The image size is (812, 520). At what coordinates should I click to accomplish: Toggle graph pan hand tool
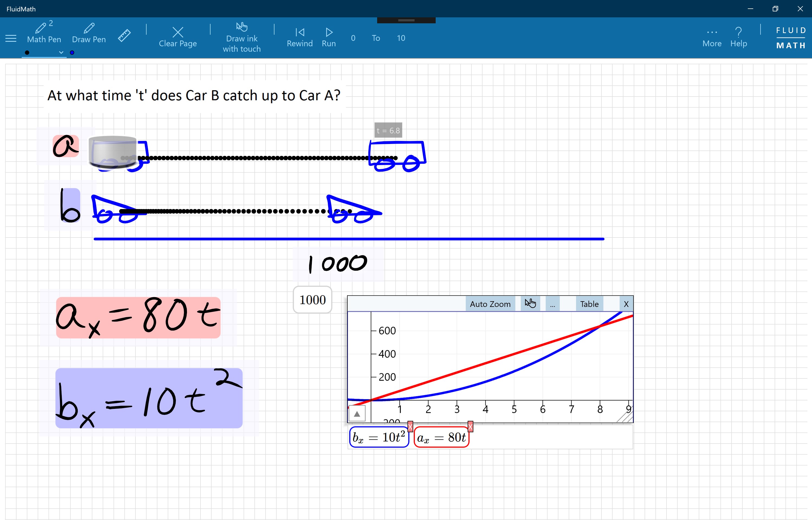(x=530, y=303)
